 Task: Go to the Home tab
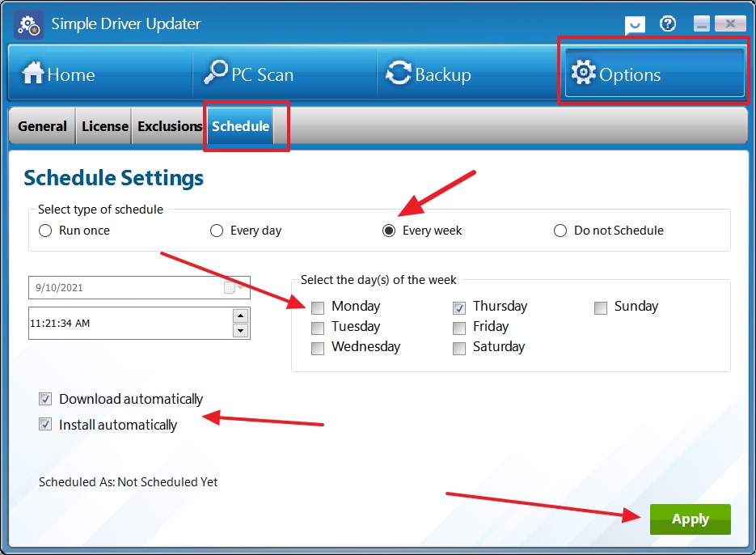point(99,73)
